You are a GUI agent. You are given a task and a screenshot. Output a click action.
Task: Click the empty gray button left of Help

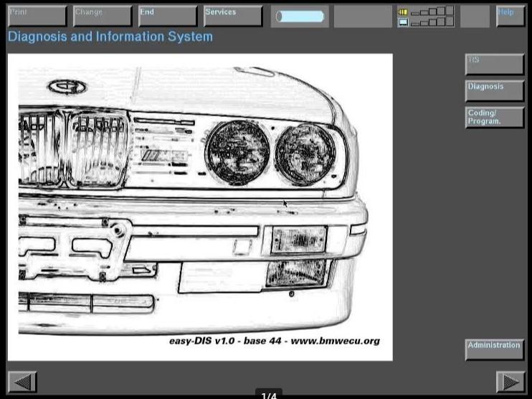tap(475, 16)
